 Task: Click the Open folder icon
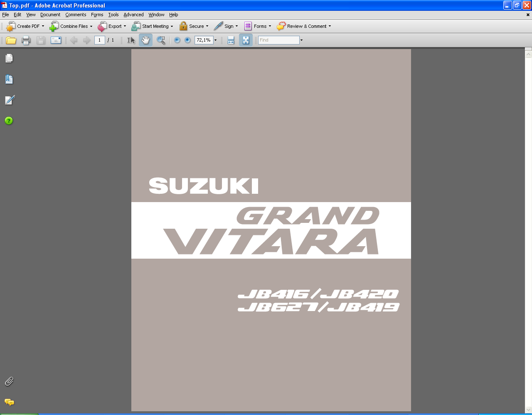11,40
